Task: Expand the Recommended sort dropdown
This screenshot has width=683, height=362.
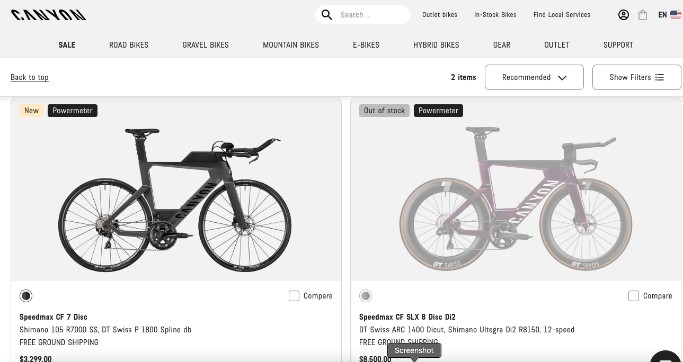Action: click(x=534, y=77)
